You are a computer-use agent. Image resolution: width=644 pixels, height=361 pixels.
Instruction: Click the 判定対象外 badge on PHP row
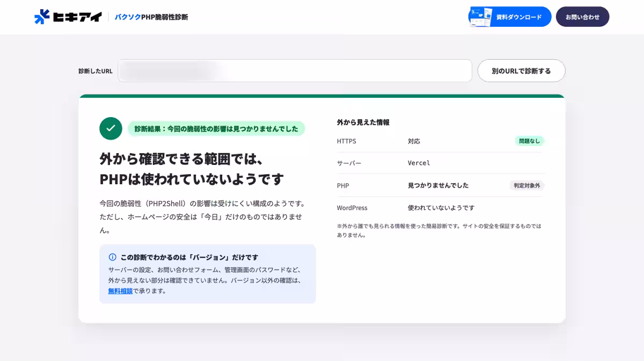click(x=527, y=185)
